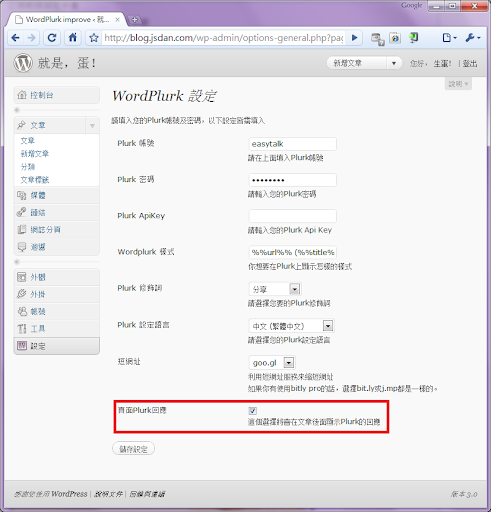Collapse the sidebar using the lower separator arrow
Image resolution: width=491 pixels, height=512 pixels.
[17, 262]
